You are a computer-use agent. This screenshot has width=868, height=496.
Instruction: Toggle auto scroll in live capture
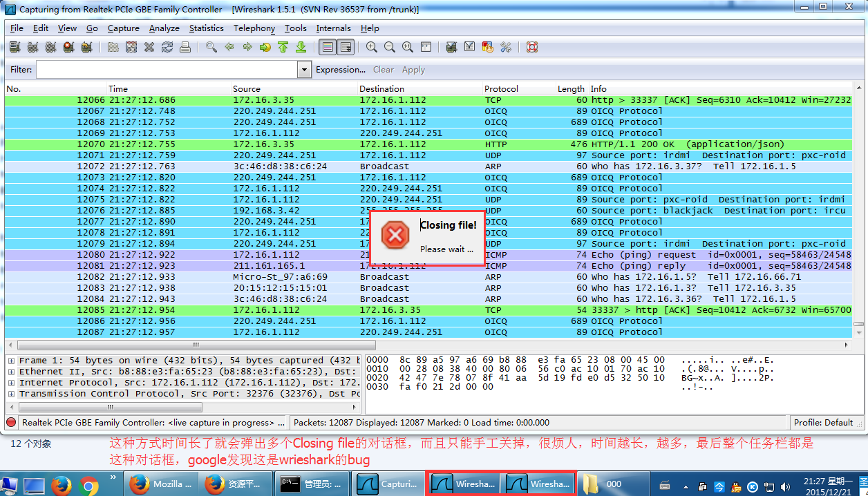pyautogui.click(x=346, y=47)
